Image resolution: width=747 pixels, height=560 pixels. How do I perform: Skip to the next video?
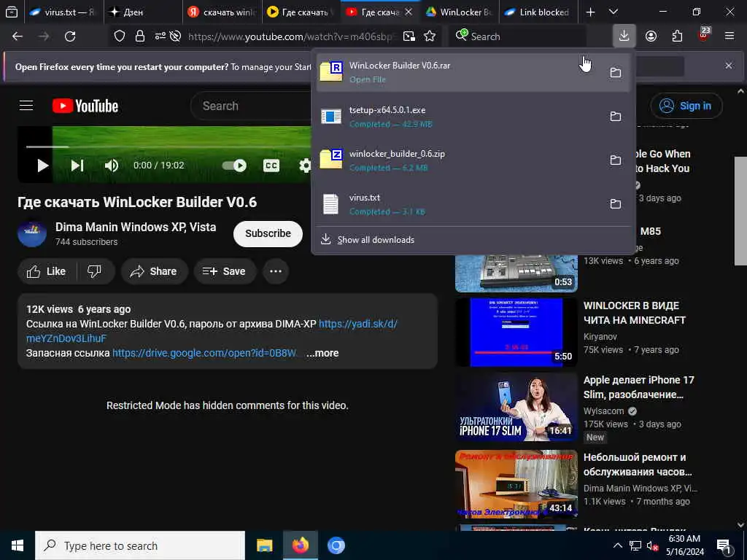click(x=77, y=166)
